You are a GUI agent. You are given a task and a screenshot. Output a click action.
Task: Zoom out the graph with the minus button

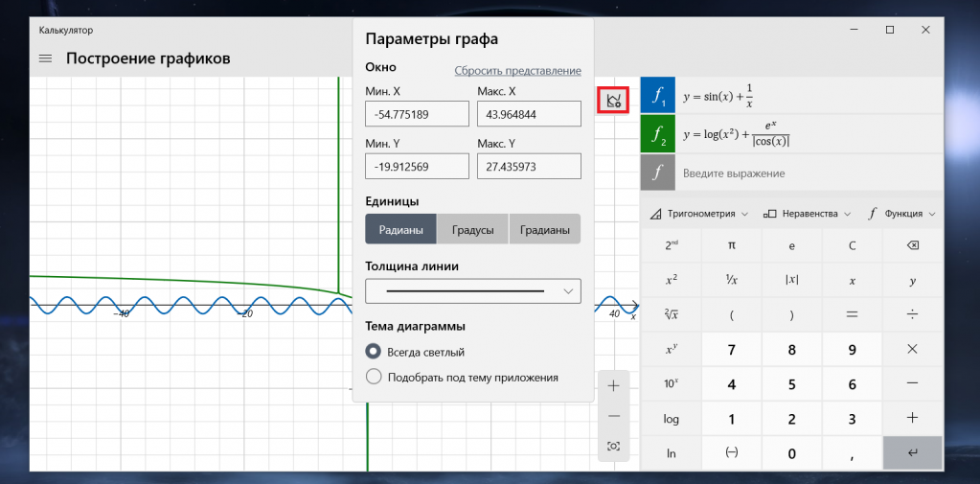pos(613,416)
